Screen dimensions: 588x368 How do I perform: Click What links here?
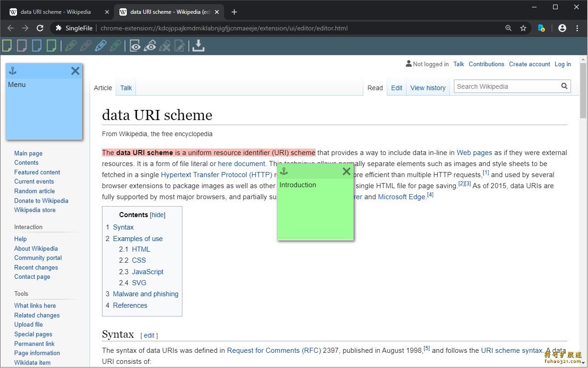pos(35,306)
